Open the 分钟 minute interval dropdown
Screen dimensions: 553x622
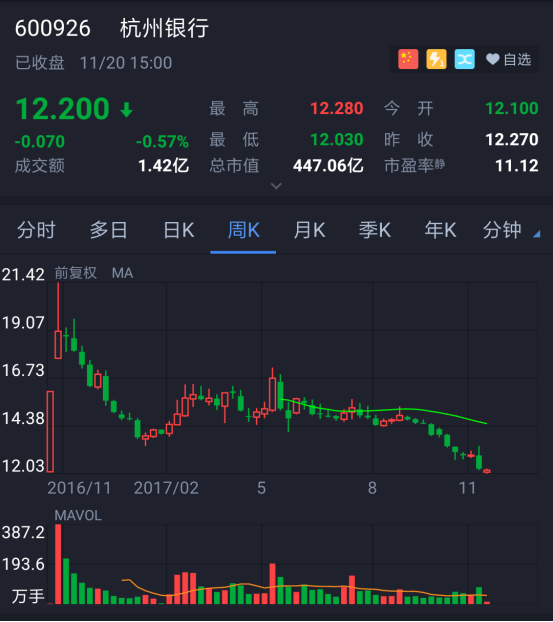[511, 230]
